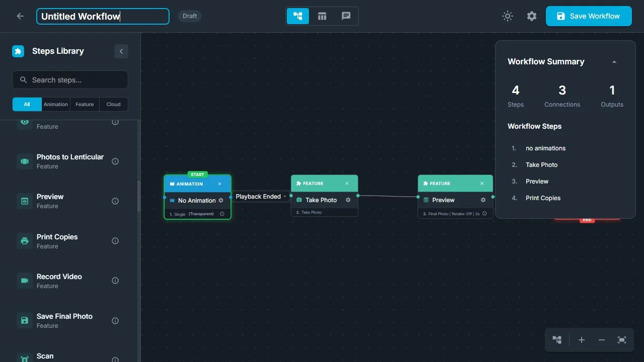The height and width of the screenshot is (362, 644).
Task: Click the Untitled Workflow name field
Action: [103, 16]
